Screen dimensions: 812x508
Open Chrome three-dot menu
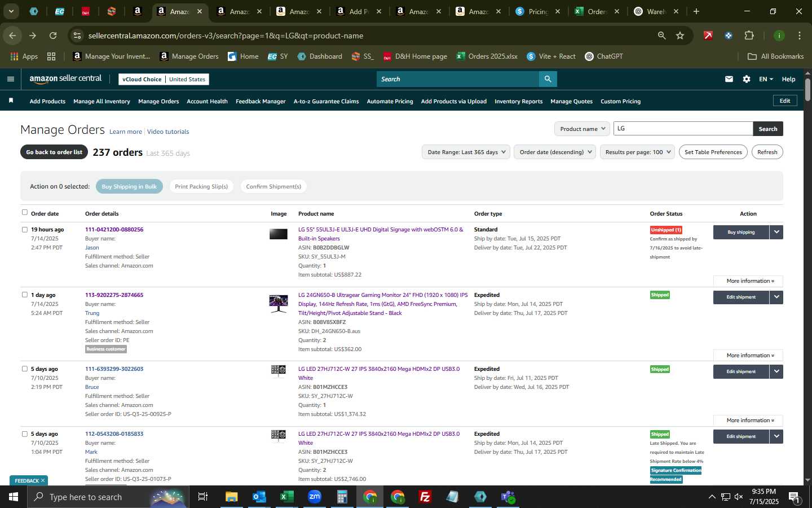pyautogui.click(x=800, y=36)
